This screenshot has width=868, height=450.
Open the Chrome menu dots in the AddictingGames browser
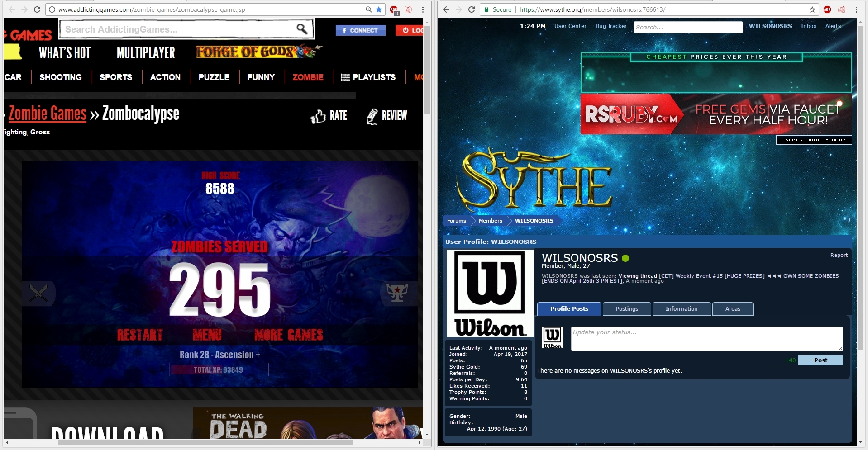[x=423, y=9]
